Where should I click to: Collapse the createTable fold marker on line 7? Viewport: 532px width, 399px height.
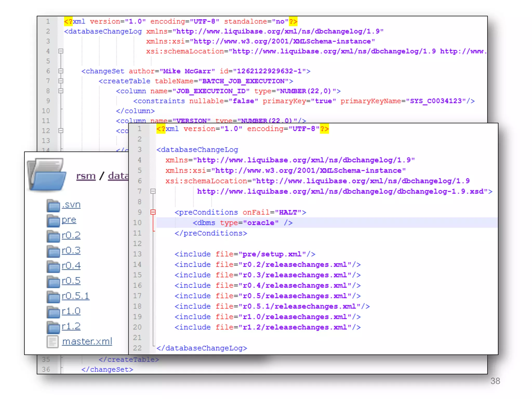(61, 81)
